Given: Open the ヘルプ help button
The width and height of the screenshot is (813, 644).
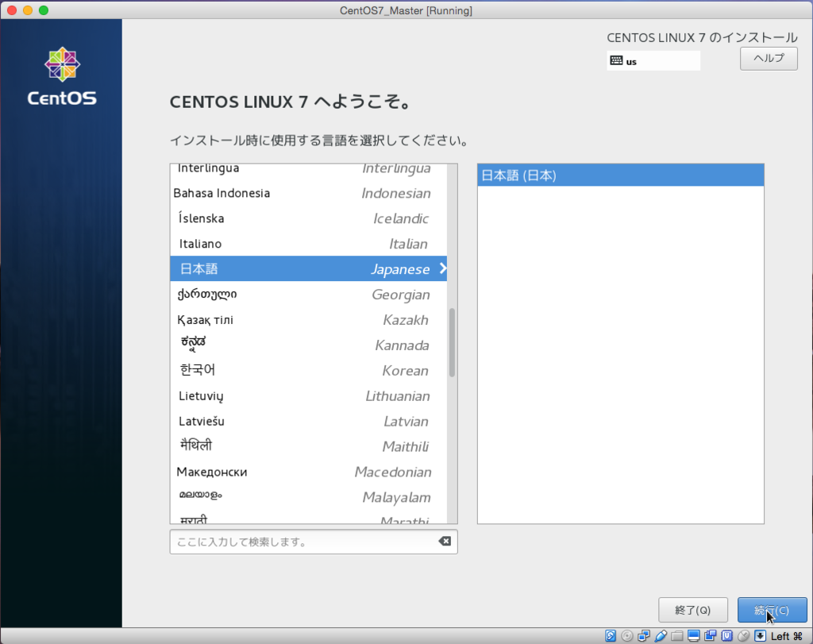Looking at the screenshot, I should (x=769, y=59).
